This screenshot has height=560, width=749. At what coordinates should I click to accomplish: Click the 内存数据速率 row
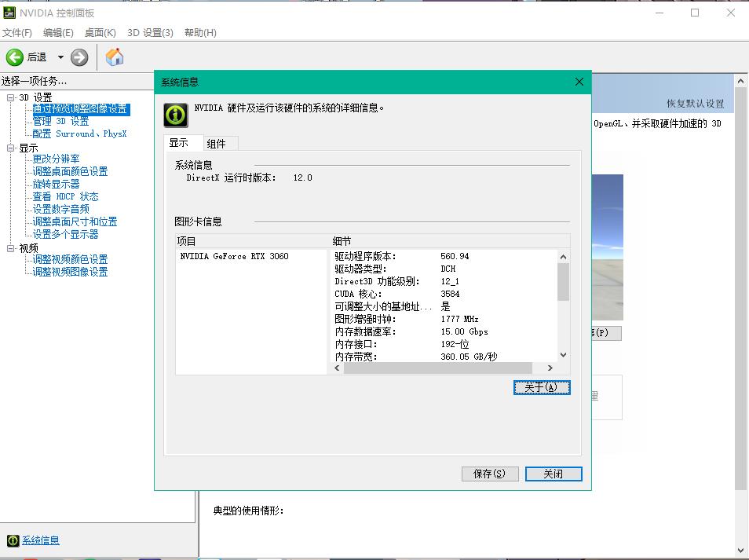tap(443, 331)
